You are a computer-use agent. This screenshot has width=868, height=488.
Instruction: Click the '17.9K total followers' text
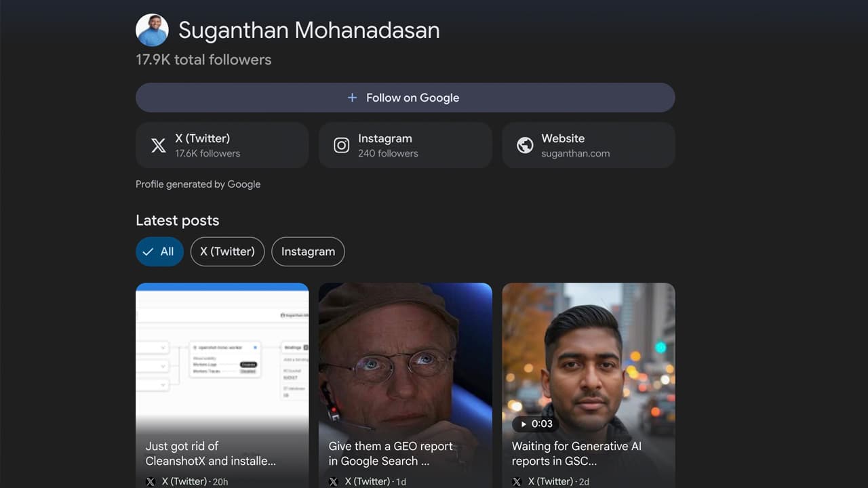203,60
